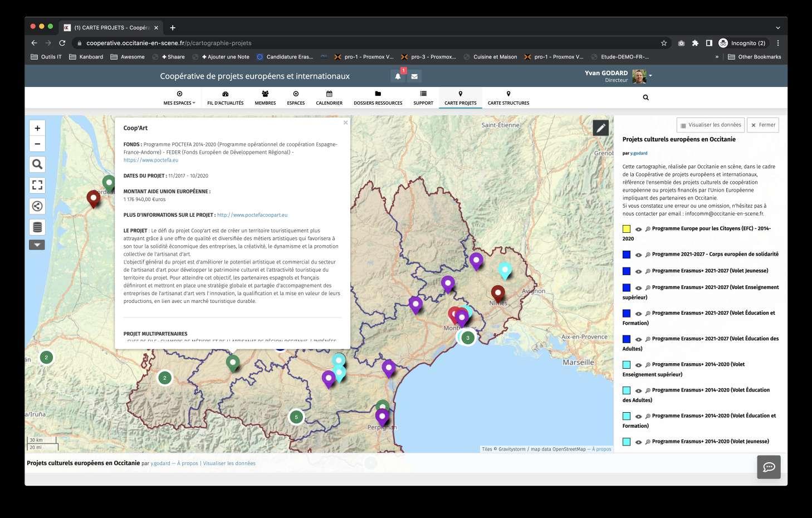Click the map zoom out minus button
The height and width of the screenshot is (518, 812).
(x=37, y=144)
